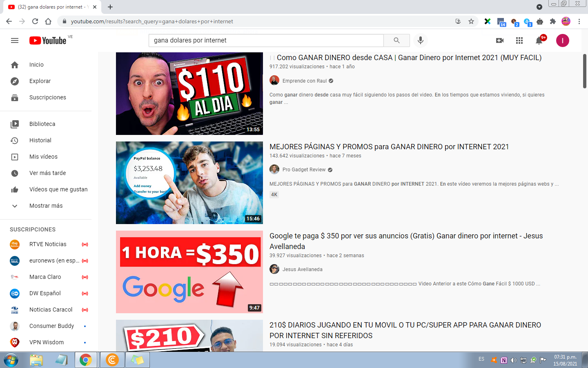Open the Windows Start menu

11,360
